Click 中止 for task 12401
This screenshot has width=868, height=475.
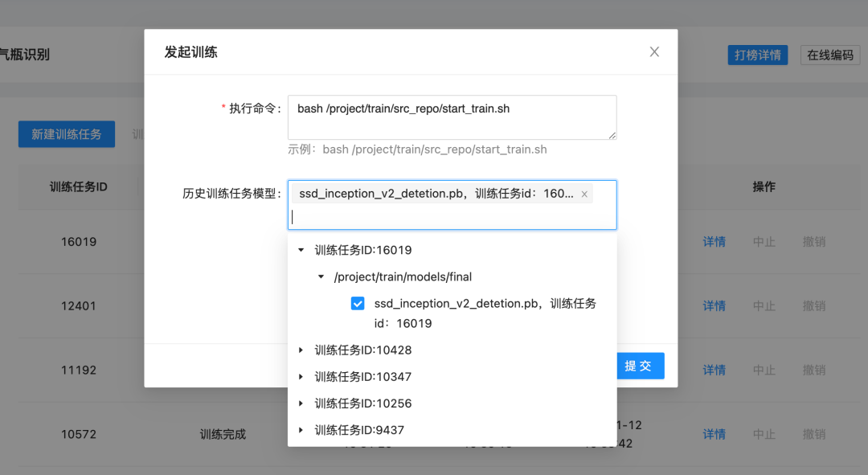[764, 305]
